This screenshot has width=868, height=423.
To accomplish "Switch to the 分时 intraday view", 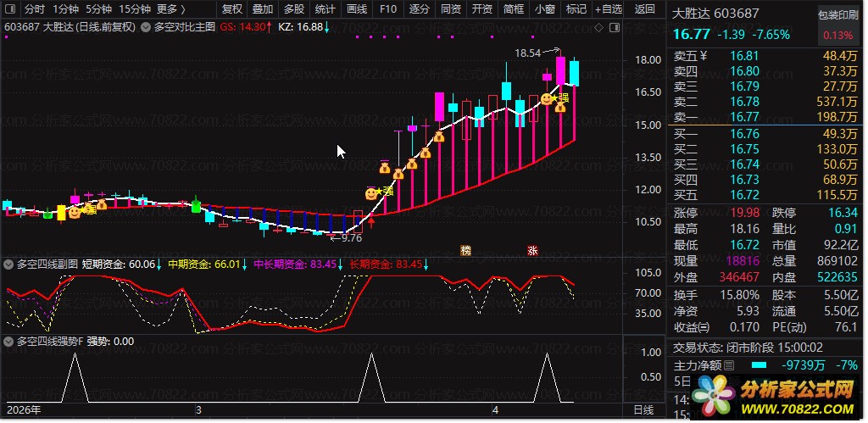I will [x=34, y=8].
